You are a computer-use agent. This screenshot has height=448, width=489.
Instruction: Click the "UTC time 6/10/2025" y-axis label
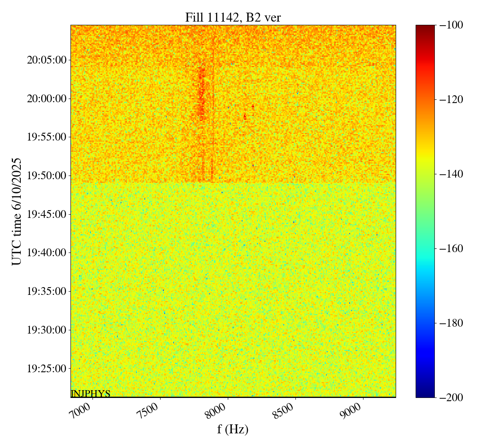pyautogui.click(x=17, y=211)
